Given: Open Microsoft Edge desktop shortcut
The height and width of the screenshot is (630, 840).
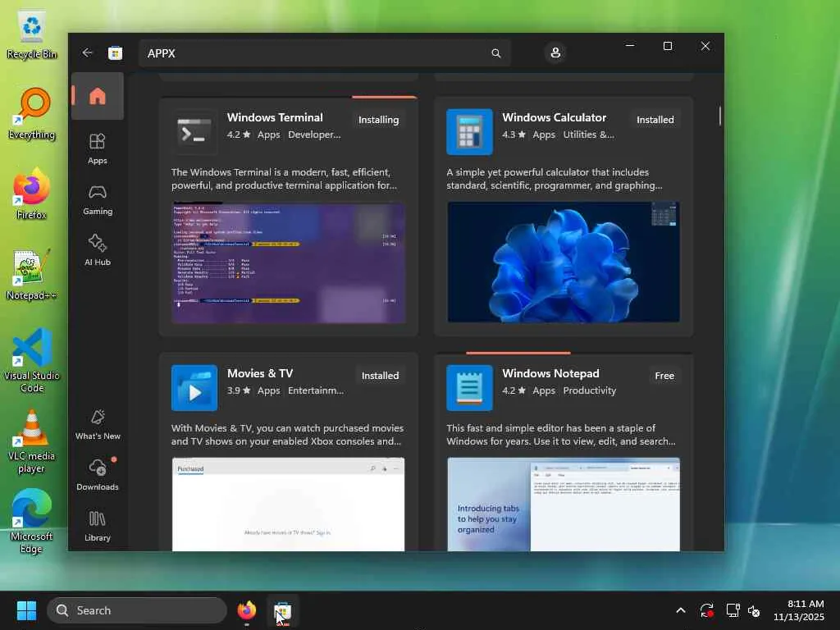Looking at the screenshot, I should coord(32,522).
